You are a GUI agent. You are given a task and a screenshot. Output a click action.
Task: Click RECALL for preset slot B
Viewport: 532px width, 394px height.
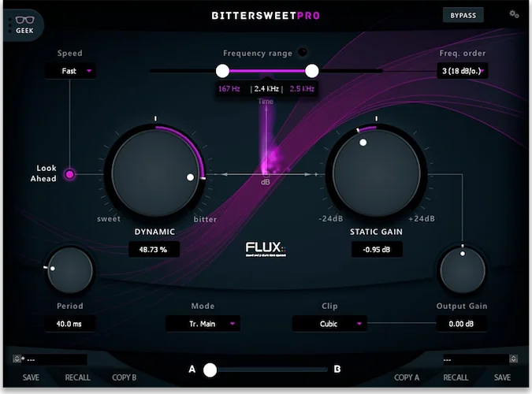(x=456, y=377)
